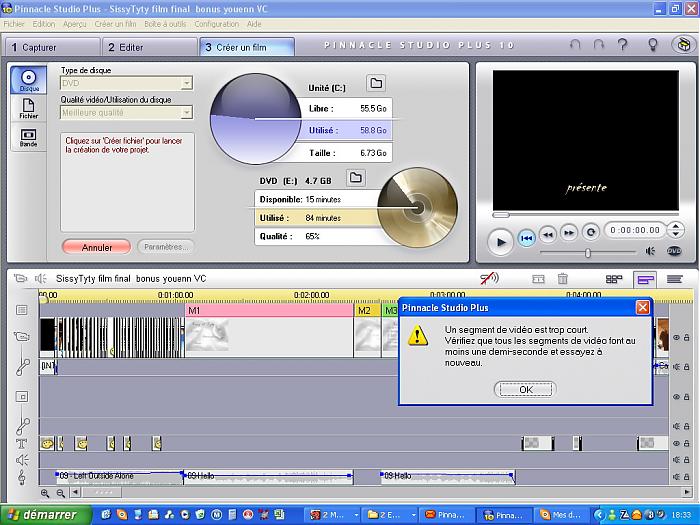Screen dimensions: 700x525
Task: Toggle loop playback button
Action: pyautogui.click(x=591, y=232)
